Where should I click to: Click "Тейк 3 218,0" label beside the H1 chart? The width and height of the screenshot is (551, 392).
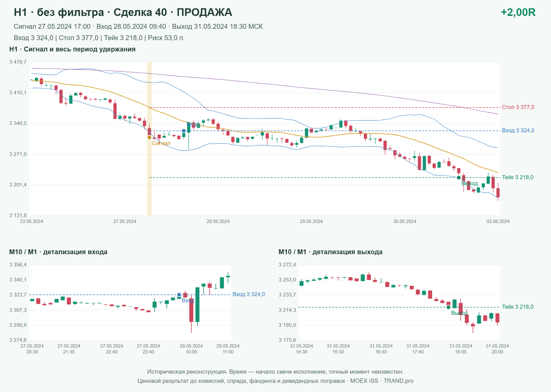tap(518, 177)
